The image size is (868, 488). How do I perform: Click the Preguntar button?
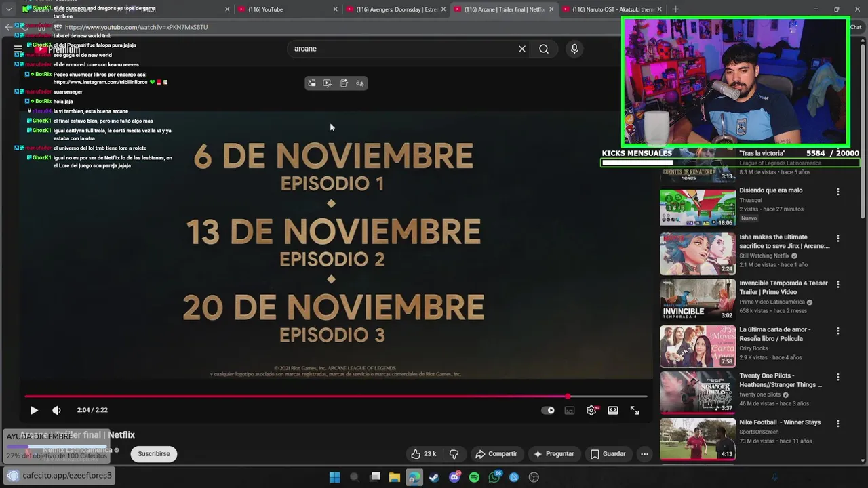tap(553, 454)
